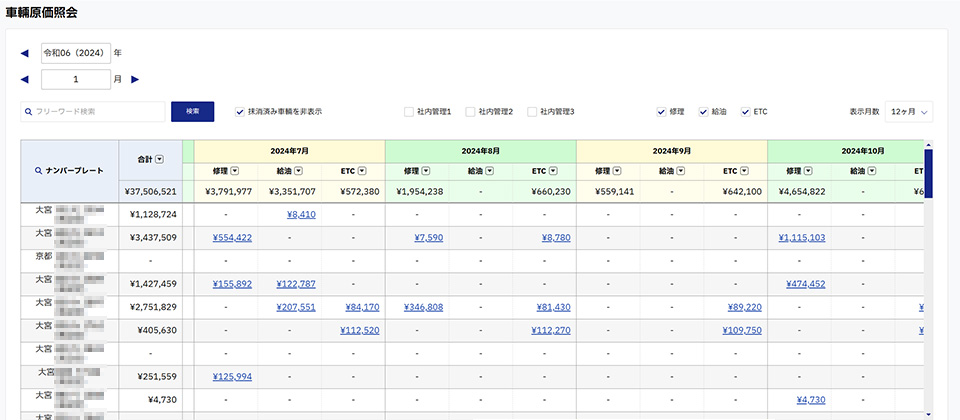The height and width of the screenshot is (420, 960).
Task: Open 2024年9月 給油 column filter icon
Action: click(x=681, y=171)
